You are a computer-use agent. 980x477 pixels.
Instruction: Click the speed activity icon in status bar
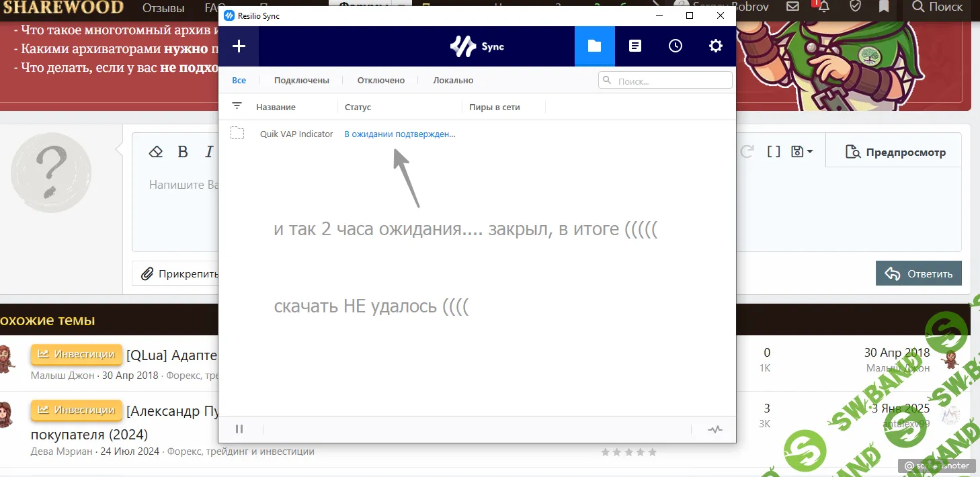click(x=714, y=429)
